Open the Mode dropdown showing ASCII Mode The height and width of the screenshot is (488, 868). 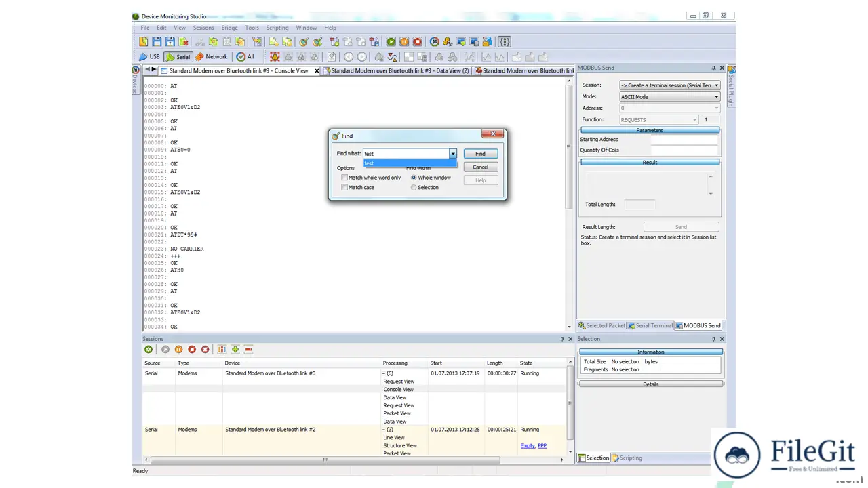click(717, 97)
